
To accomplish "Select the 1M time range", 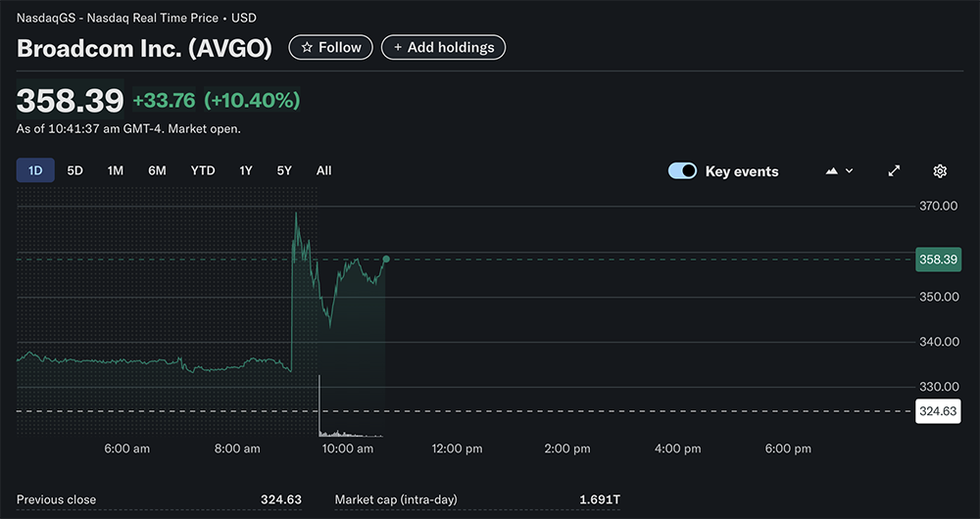I will coord(116,170).
